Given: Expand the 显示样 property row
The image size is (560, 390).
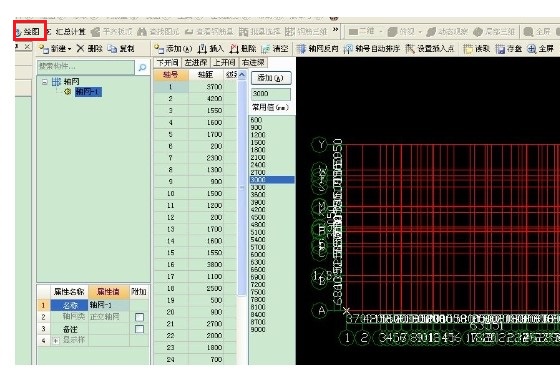Looking at the screenshot, I should [56, 340].
